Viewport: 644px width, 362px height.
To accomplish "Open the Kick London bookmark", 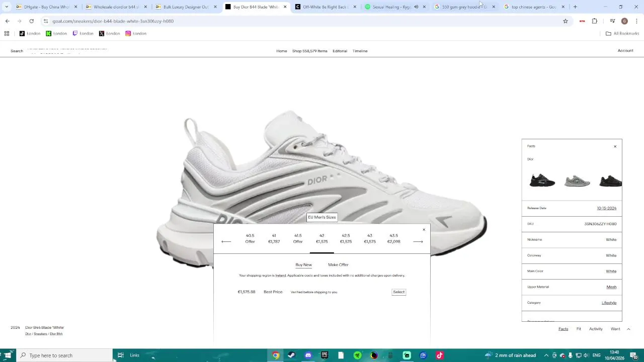I will pos(56,34).
